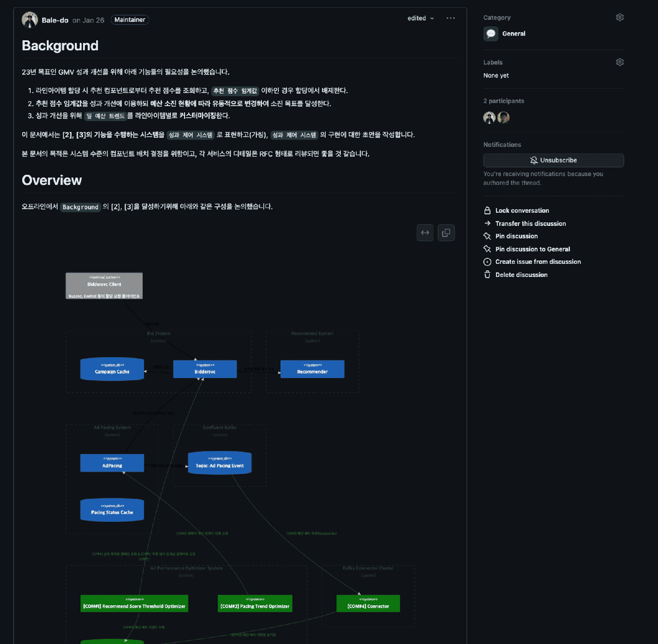Click the Jan 26 timestamp link
The width and height of the screenshot is (658, 644).
(93, 20)
